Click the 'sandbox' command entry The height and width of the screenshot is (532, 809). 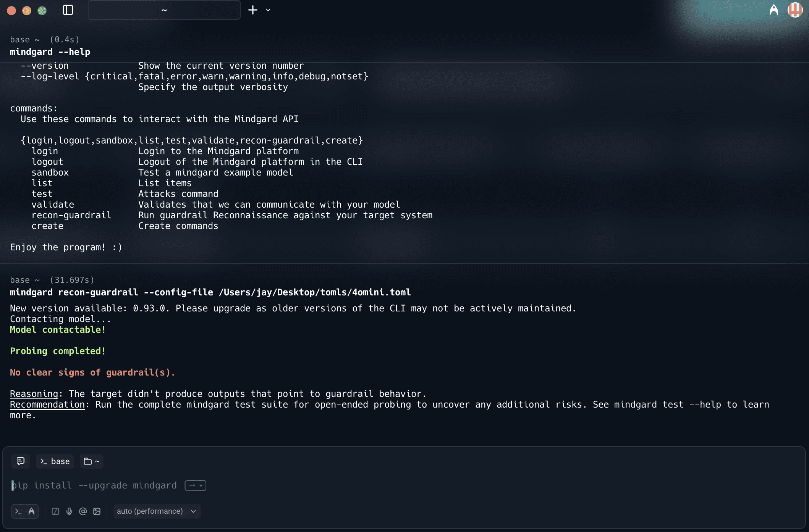tap(50, 172)
